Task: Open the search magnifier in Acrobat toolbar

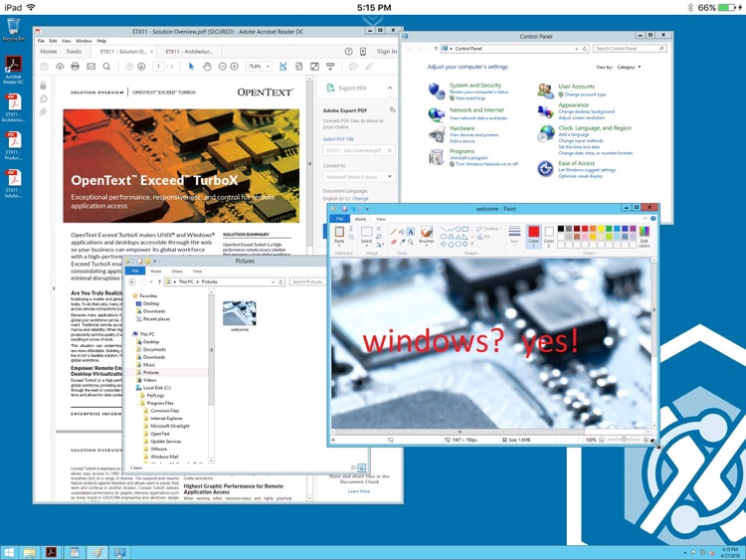Action: tap(106, 67)
